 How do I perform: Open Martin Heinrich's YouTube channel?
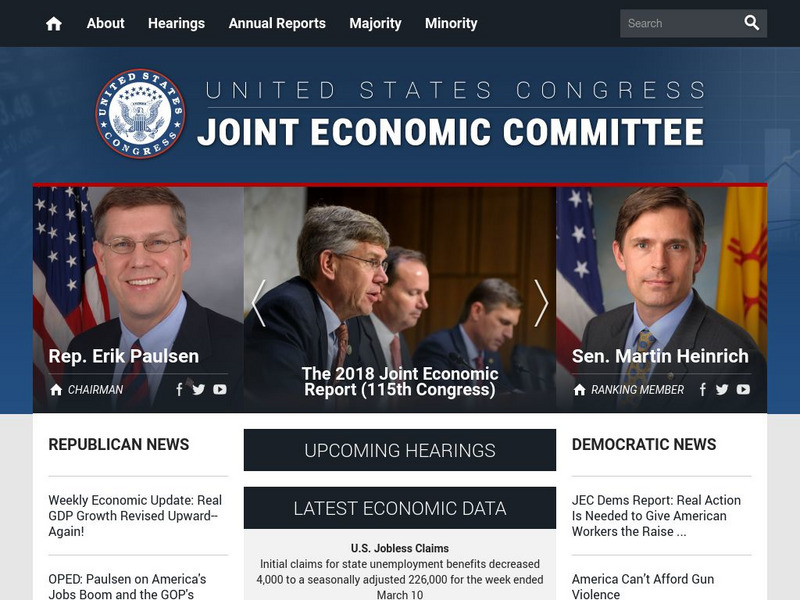pyautogui.click(x=743, y=390)
